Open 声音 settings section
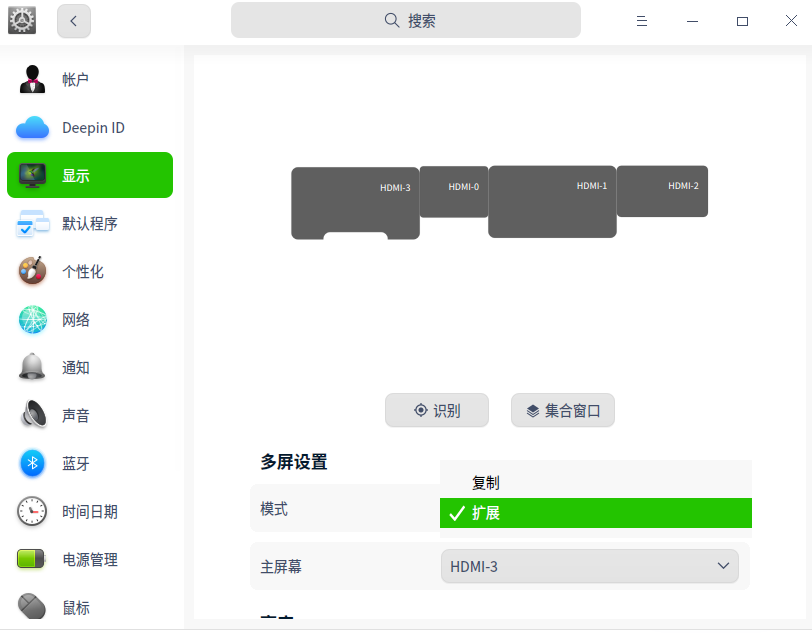 coord(90,415)
